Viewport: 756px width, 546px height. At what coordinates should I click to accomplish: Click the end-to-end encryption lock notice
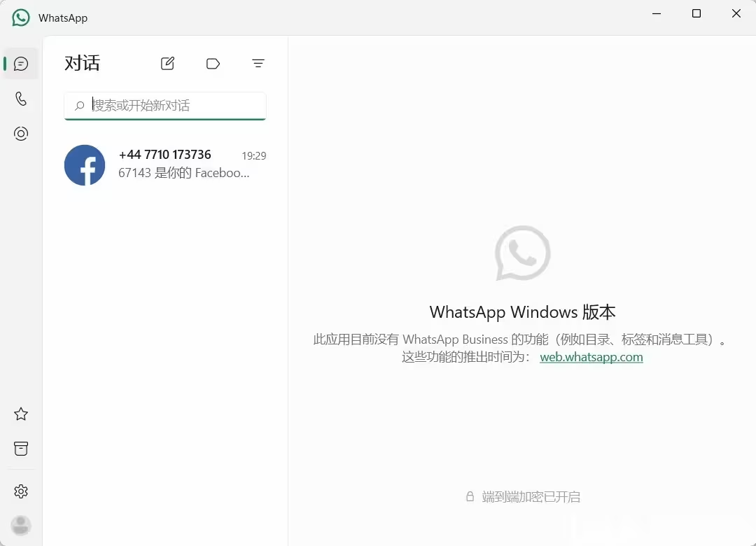click(523, 497)
